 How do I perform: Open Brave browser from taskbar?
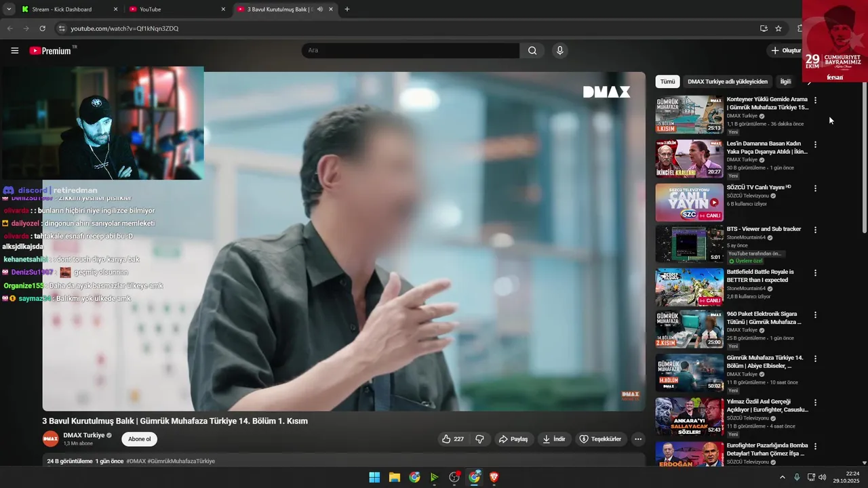(494, 477)
